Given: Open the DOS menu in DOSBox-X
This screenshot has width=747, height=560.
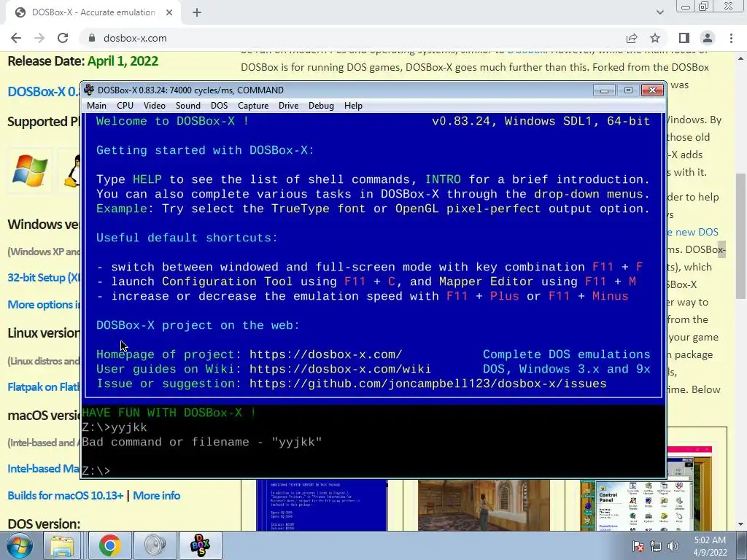Looking at the screenshot, I should click(x=219, y=106).
